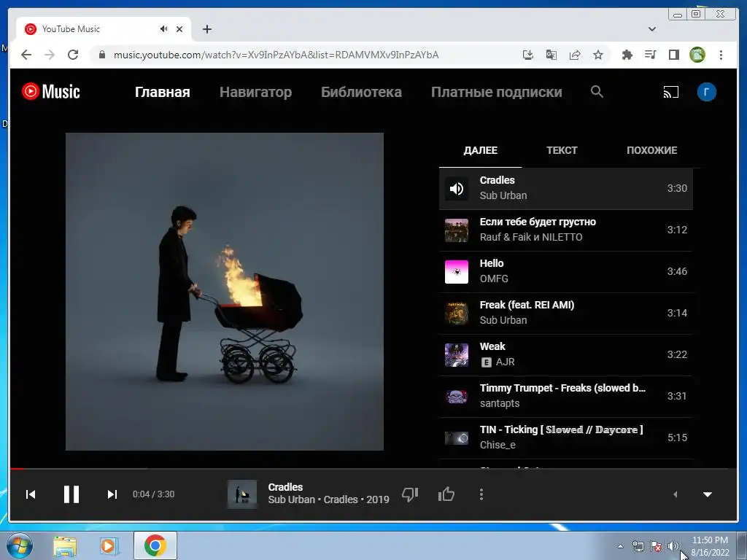Viewport: 747px width, 560px height.
Task: Bookmark this page with the star
Action: 598,55
